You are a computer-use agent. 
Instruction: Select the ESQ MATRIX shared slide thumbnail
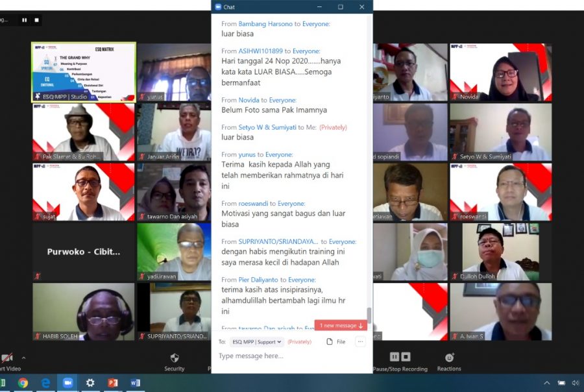[x=84, y=72]
